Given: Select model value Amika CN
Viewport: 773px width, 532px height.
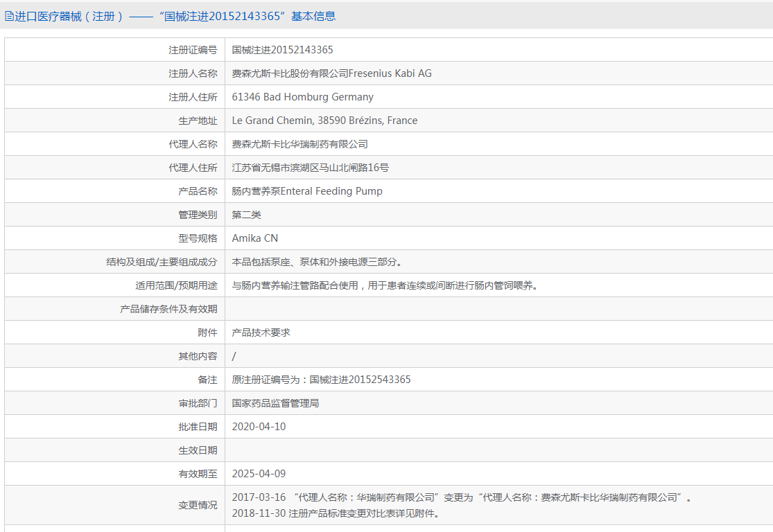Looking at the screenshot, I should (x=255, y=238).
